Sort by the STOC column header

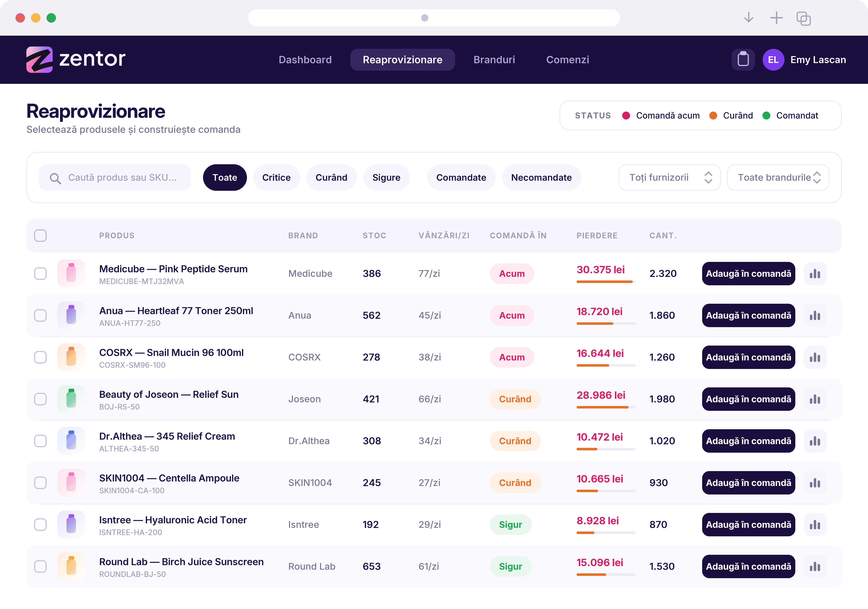point(375,236)
